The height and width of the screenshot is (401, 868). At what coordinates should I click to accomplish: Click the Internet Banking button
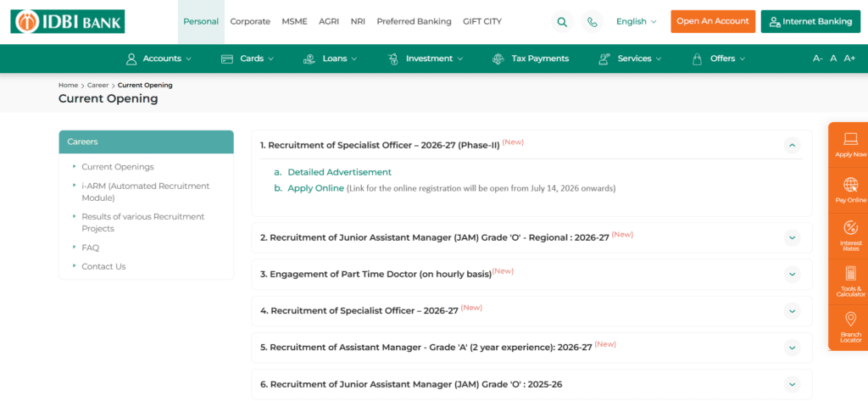coord(811,21)
